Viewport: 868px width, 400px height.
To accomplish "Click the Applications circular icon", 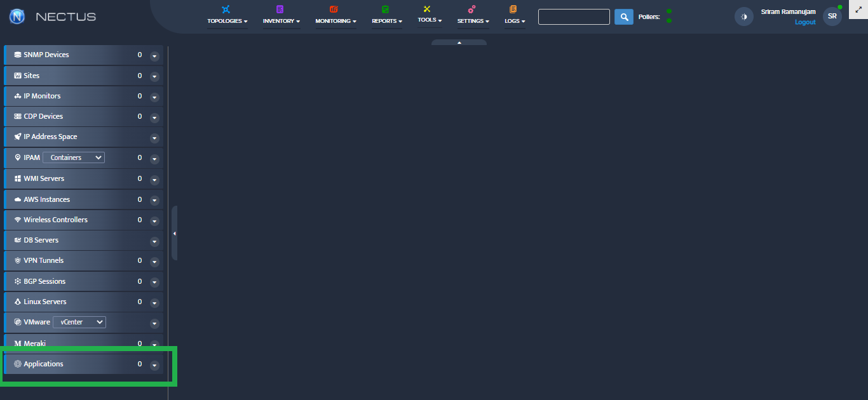I will [18, 364].
